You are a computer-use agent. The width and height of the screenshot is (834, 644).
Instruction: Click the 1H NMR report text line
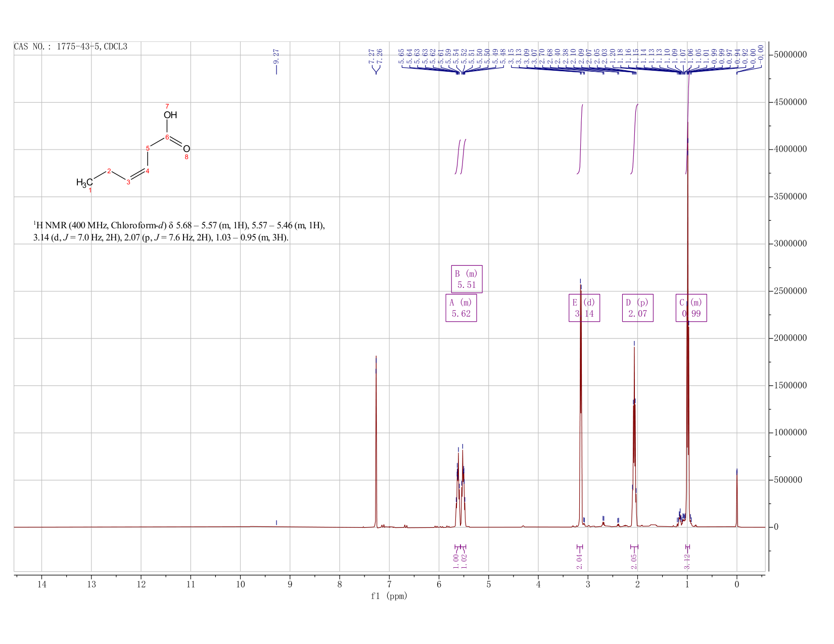(x=179, y=225)
